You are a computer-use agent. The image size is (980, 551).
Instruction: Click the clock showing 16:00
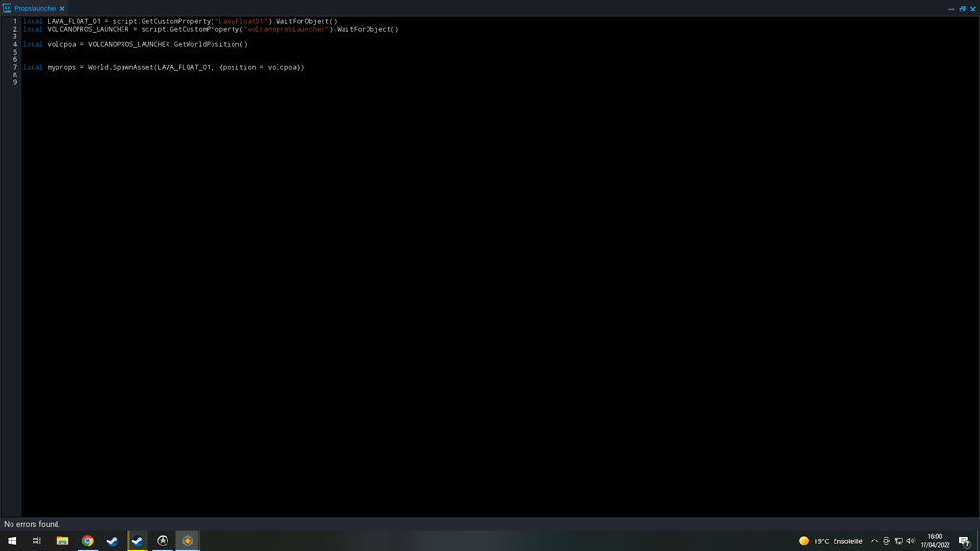pos(935,540)
